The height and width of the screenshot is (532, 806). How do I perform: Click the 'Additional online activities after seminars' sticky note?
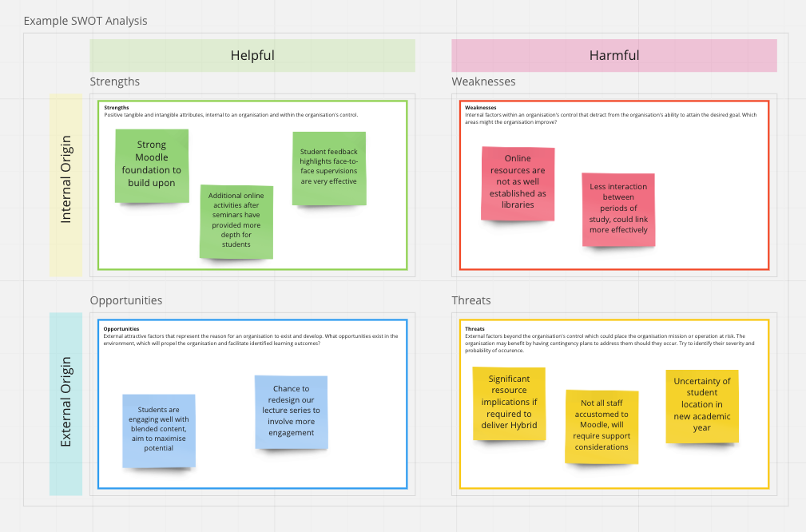pyautogui.click(x=236, y=220)
